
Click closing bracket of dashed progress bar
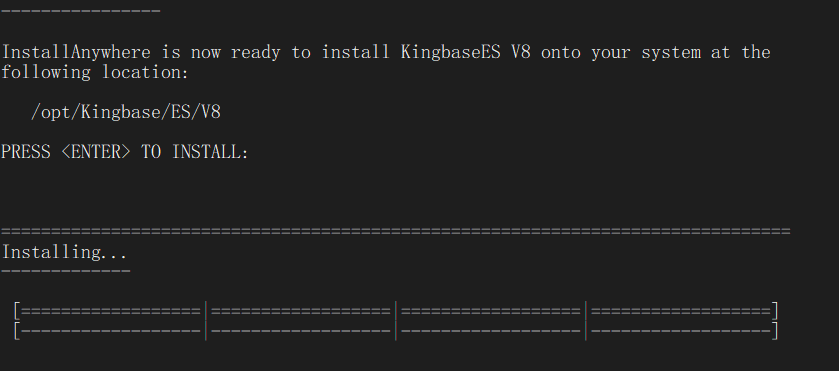click(x=774, y=331)
